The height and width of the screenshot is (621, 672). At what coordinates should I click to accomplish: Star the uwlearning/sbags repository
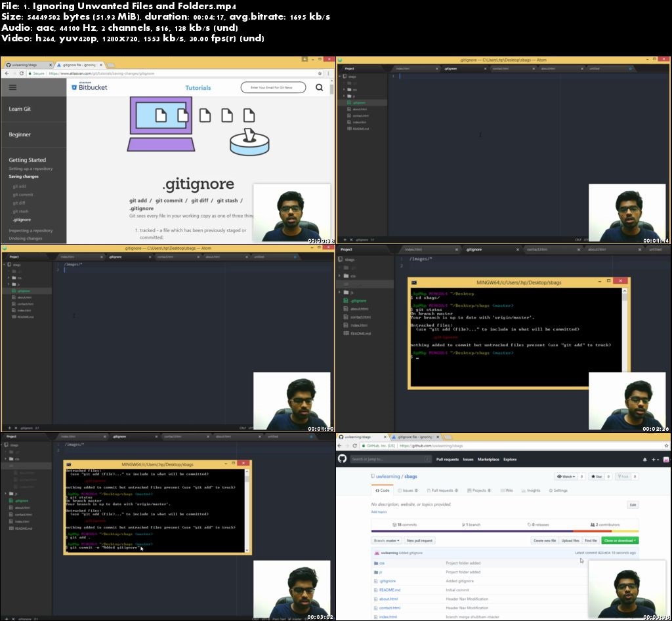pos(596,477)
